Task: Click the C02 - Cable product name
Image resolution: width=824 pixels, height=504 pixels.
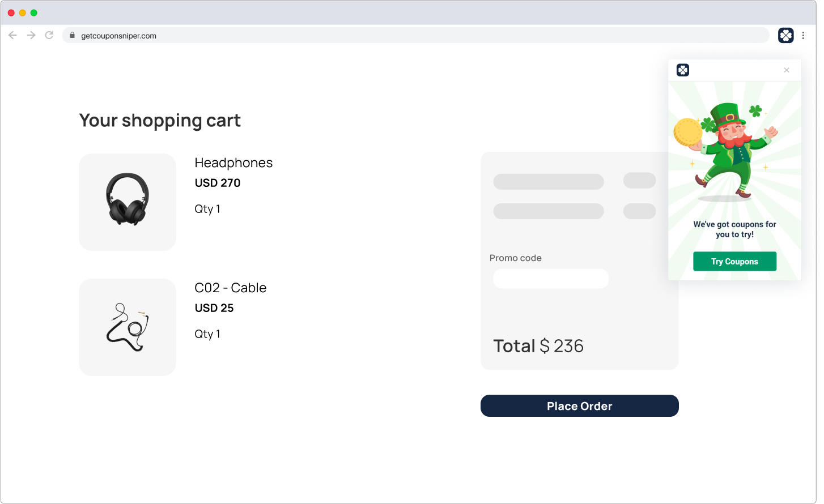Action: (x=230, y=288)
